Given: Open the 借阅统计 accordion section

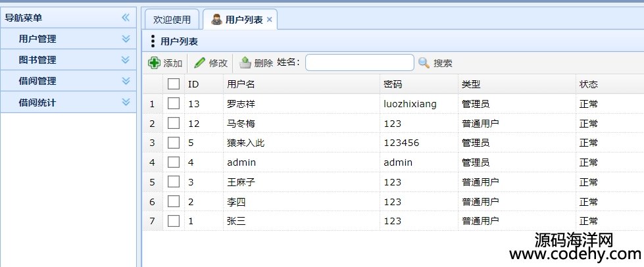Looking at the screenshot, I should pos(68,103).
